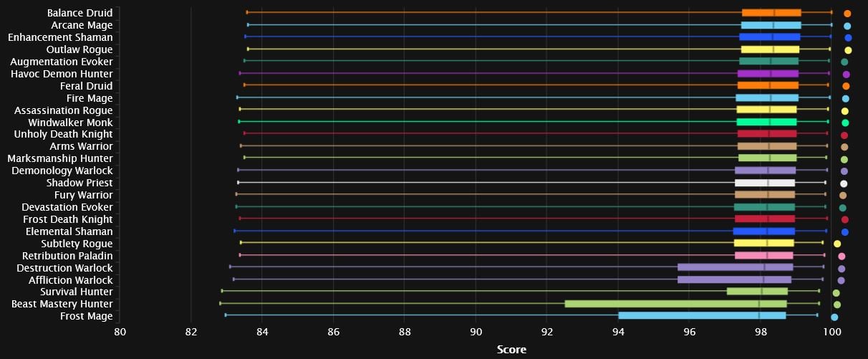The height and width of the screenshot is (359, 868).
Task: Click the Feral Druid label
Action: [x=86, y=86]
